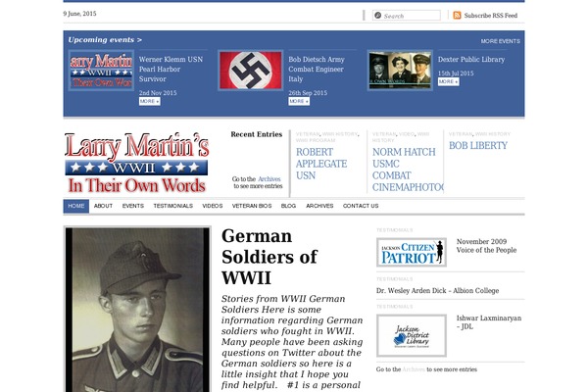Viewport: 588px width, 392px height.
Task: Open the MORE EVENTS link
Action: 500,41
